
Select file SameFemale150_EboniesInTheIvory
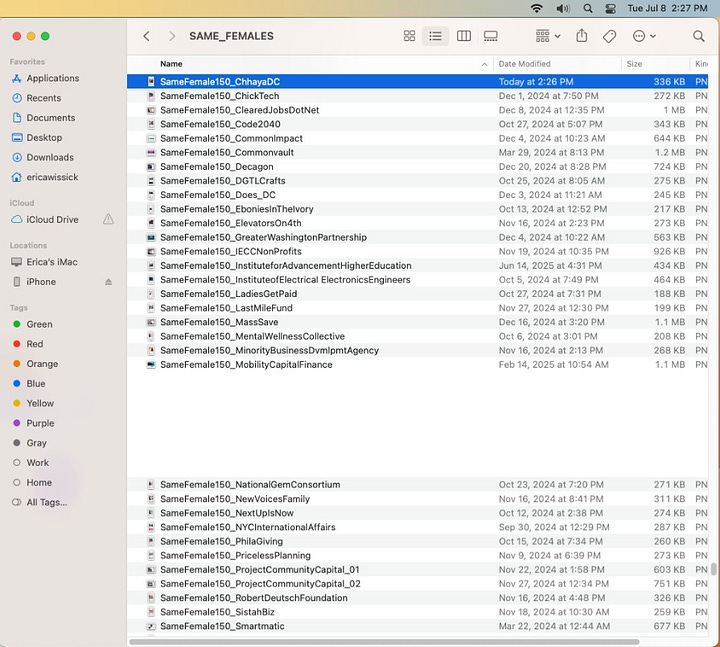click(x=417, y=209)
